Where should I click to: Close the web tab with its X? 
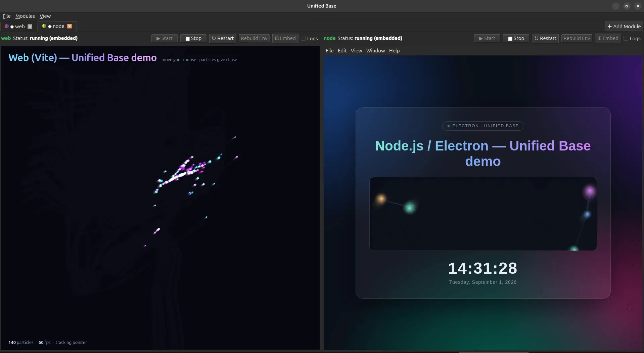click(x=30, y=26)
